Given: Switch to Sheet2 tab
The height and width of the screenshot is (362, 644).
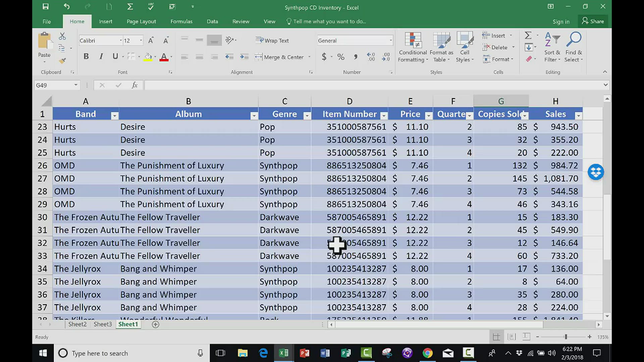Looking at the screenshot, I should (x=77, y=324).
